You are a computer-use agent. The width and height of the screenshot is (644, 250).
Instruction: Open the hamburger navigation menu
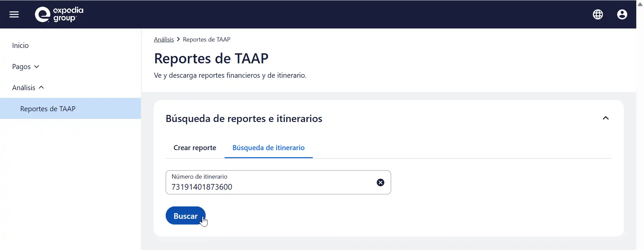click(14, 14)
